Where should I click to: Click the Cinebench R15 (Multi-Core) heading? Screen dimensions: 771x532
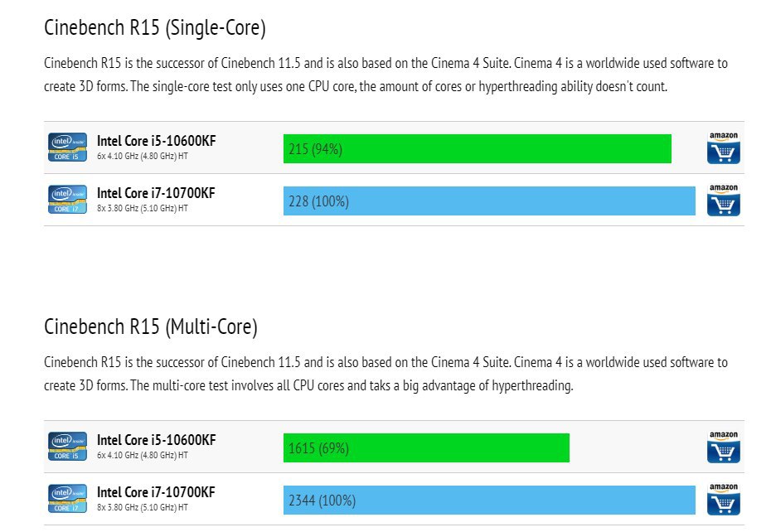pos(151,327)
